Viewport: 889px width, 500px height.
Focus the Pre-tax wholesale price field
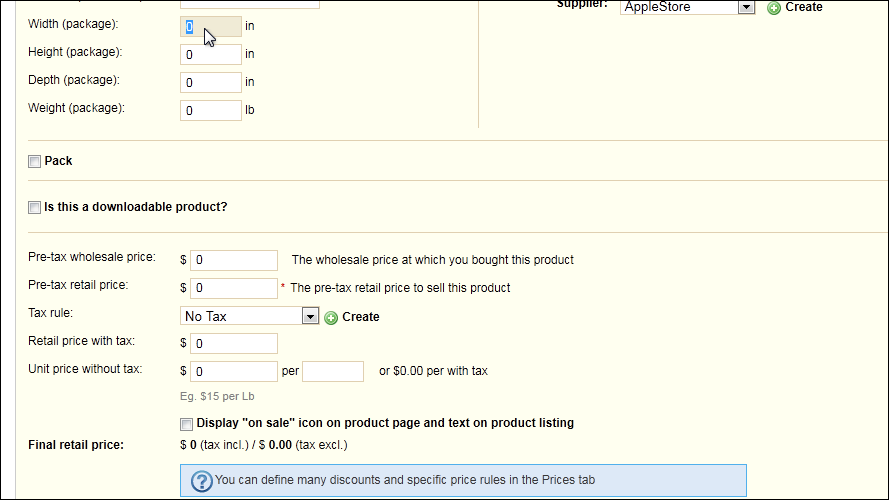(234, 260)
